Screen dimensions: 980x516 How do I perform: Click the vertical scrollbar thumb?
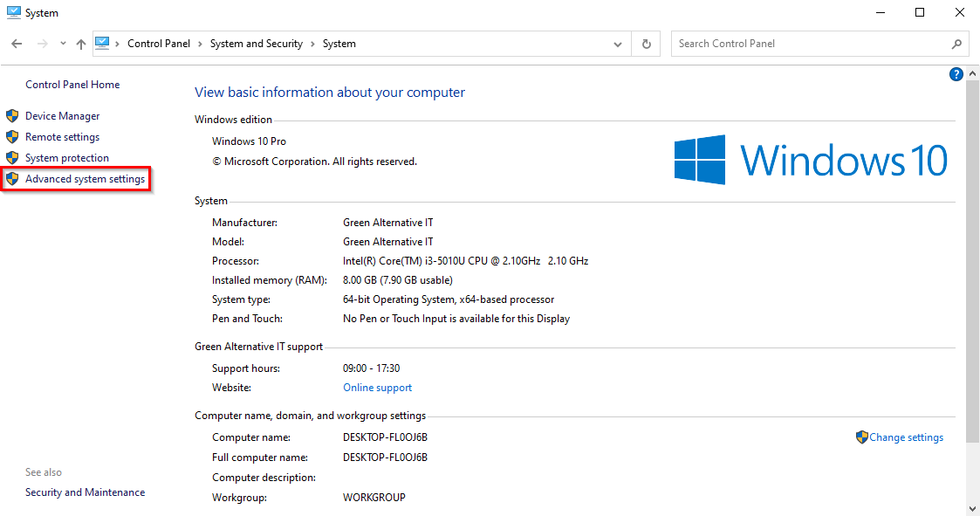tap(972, 261)
